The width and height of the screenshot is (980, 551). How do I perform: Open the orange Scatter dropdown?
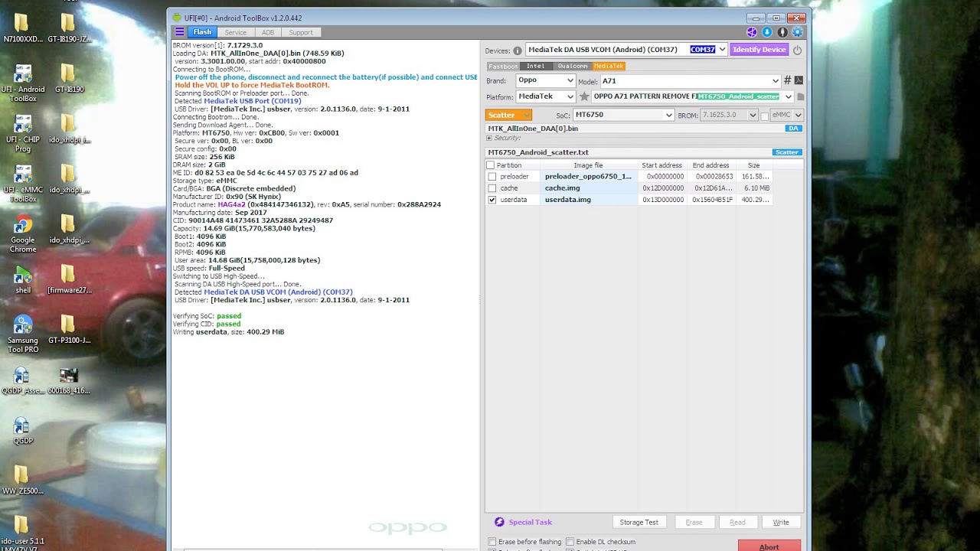pos(508,115)
